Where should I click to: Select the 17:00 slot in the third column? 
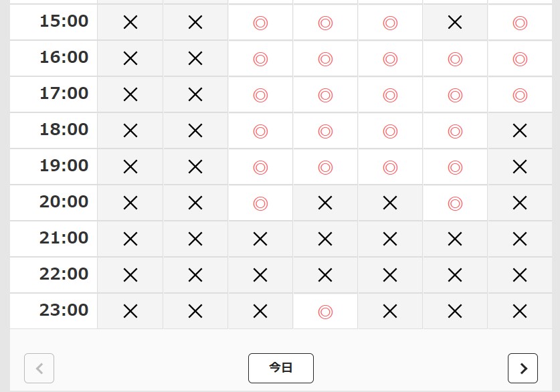(260, 95)
